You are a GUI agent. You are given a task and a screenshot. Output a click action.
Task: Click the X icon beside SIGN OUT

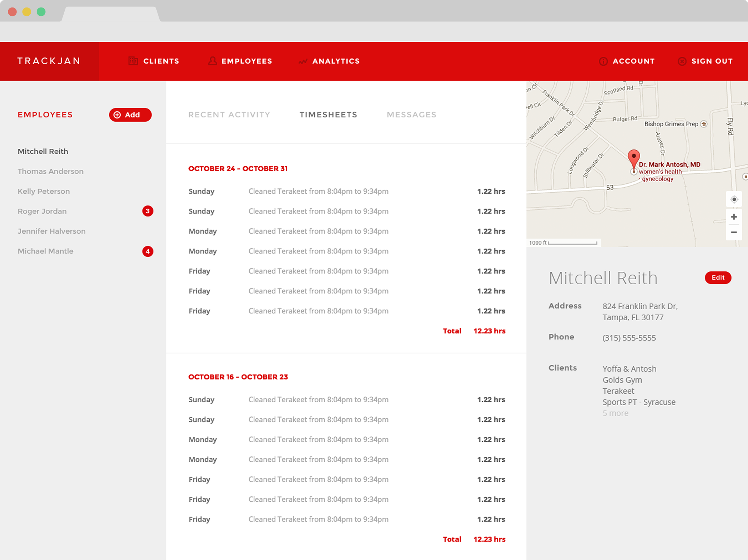point(683,61)
